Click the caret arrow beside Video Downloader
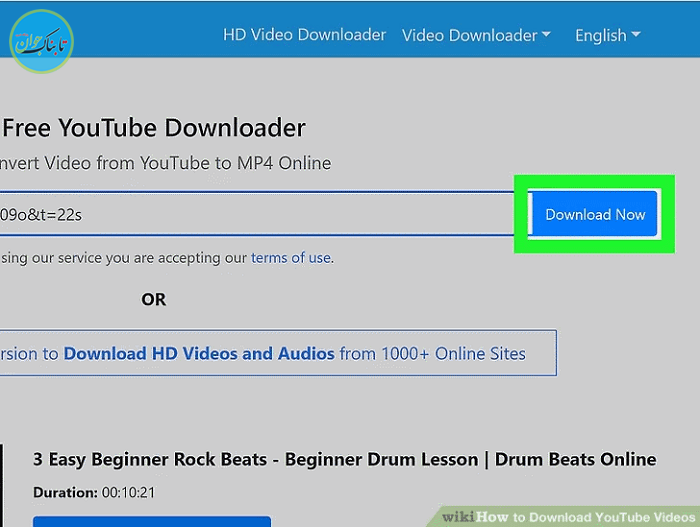The image size is (700, 527). (546, 36)
